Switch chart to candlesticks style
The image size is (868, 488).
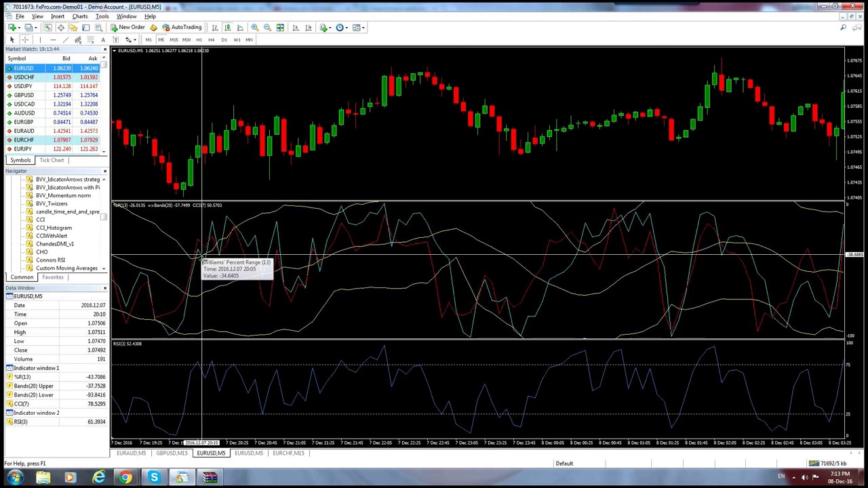click(x=227, y=28)
